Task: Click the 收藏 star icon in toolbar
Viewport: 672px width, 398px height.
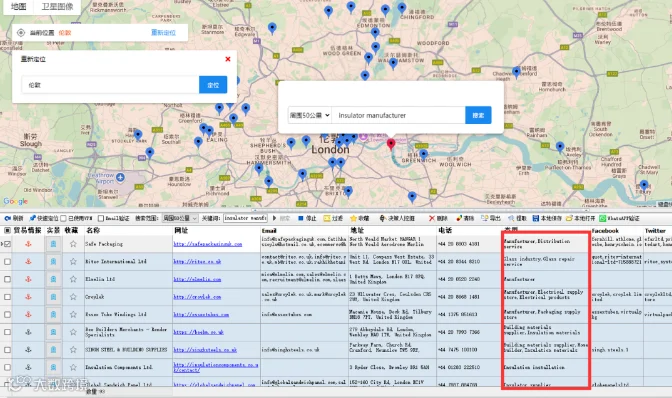Action: coord(354,218)
